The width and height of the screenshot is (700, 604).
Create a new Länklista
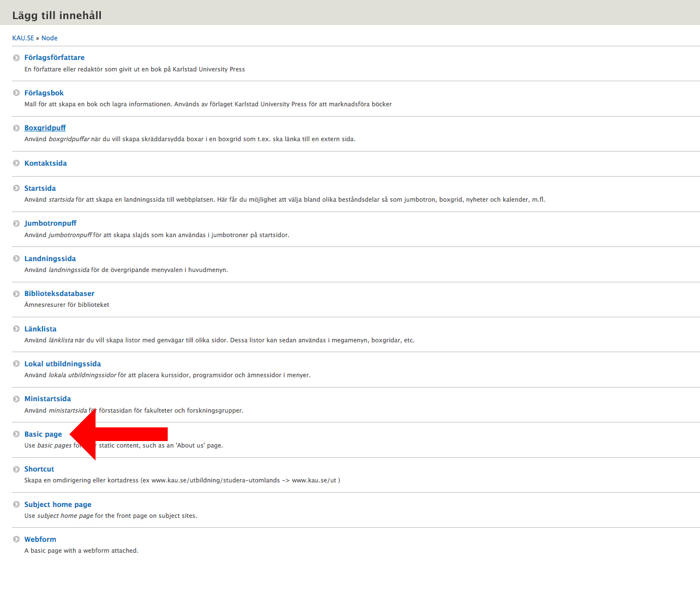pyautogui.click(x=40, y=329)
